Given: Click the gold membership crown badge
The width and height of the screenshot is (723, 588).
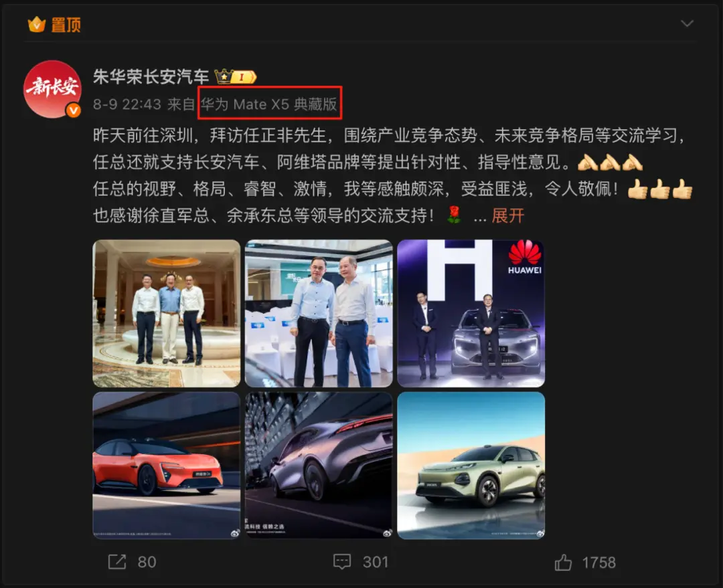Looking at the screenshot, I should (x=236, y=76).
